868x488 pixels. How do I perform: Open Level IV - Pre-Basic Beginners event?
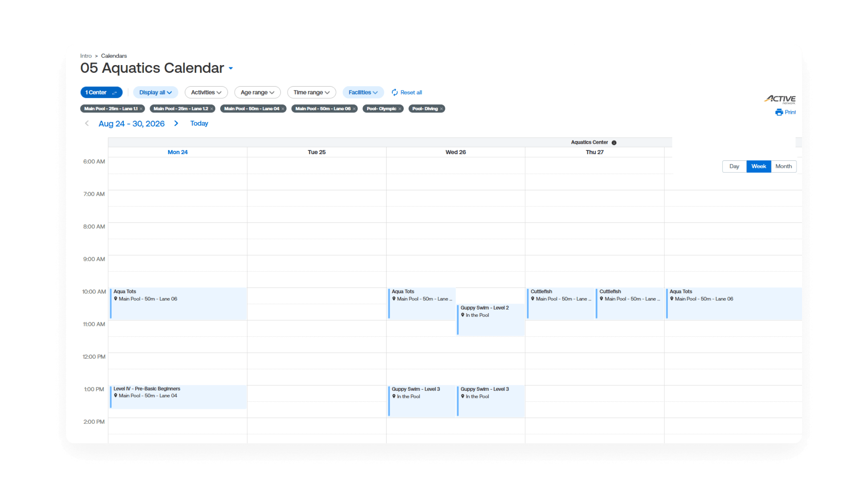[x=178, y=397]
